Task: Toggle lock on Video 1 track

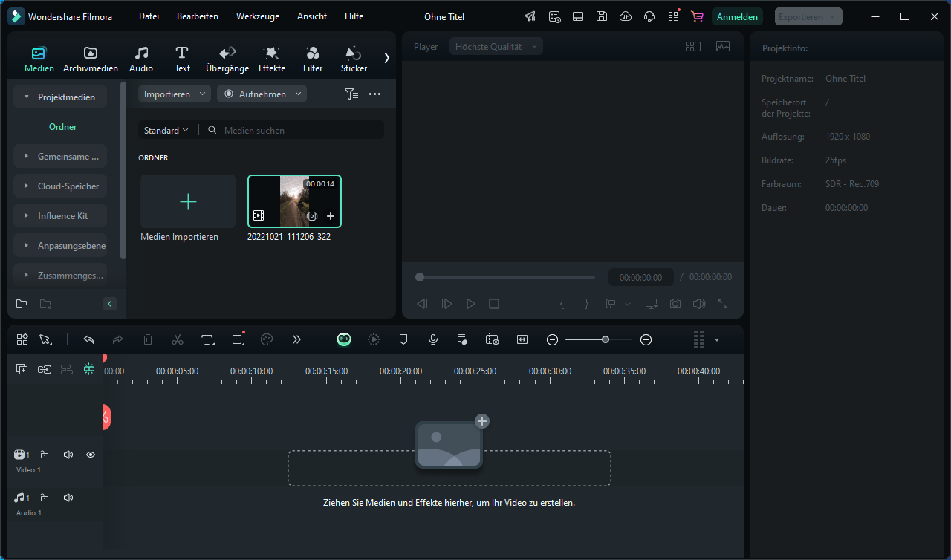Action: point(45,455)
